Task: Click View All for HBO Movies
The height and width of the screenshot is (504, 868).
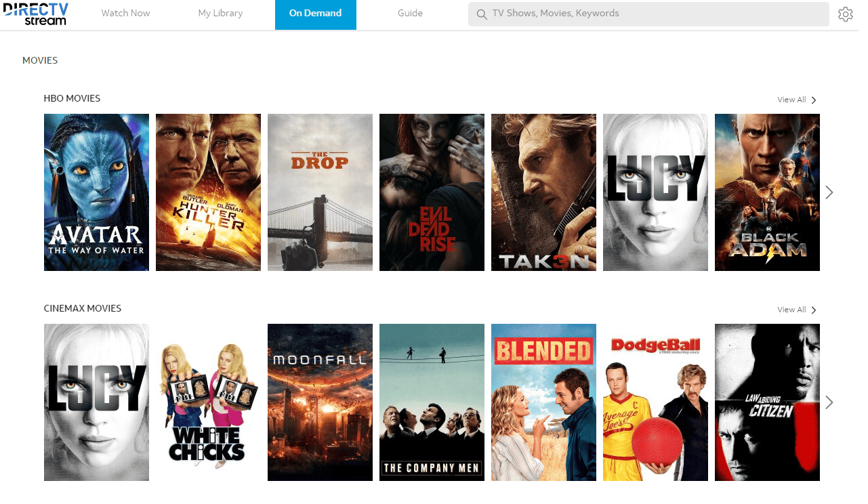Action: (791, 99)
